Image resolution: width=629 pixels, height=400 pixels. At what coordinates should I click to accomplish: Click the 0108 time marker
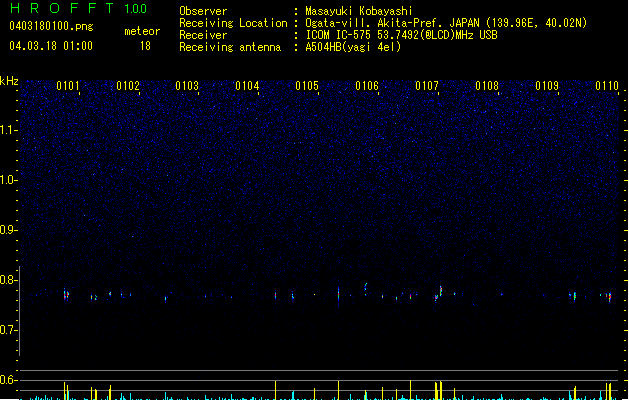click(x=487, y=86)
